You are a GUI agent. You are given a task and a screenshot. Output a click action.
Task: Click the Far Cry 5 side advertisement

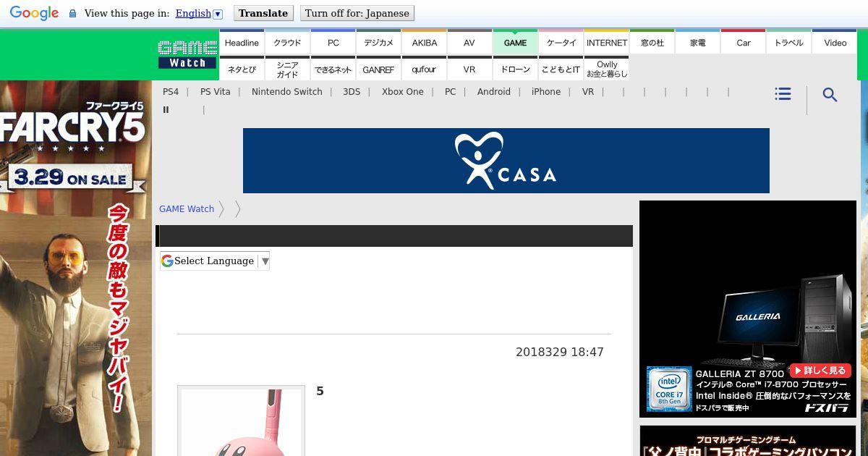[x=76, y=268]
